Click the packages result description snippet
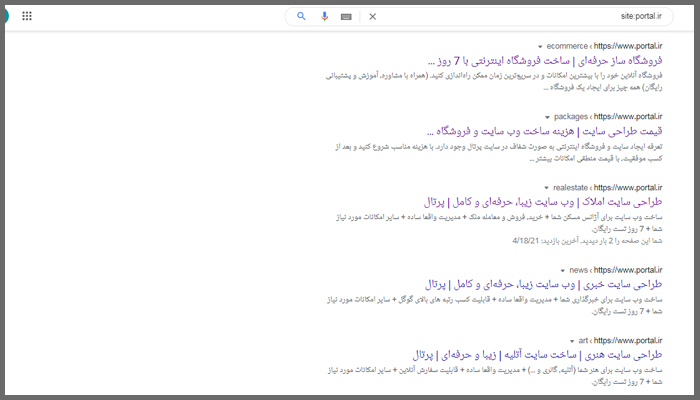The width and height of the screenshot is (700, 400). click(499, 152)
